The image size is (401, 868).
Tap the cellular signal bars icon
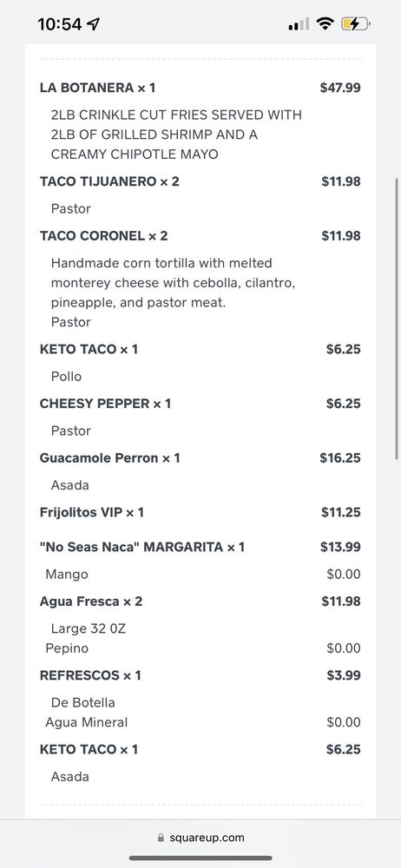tap(299, 23)
